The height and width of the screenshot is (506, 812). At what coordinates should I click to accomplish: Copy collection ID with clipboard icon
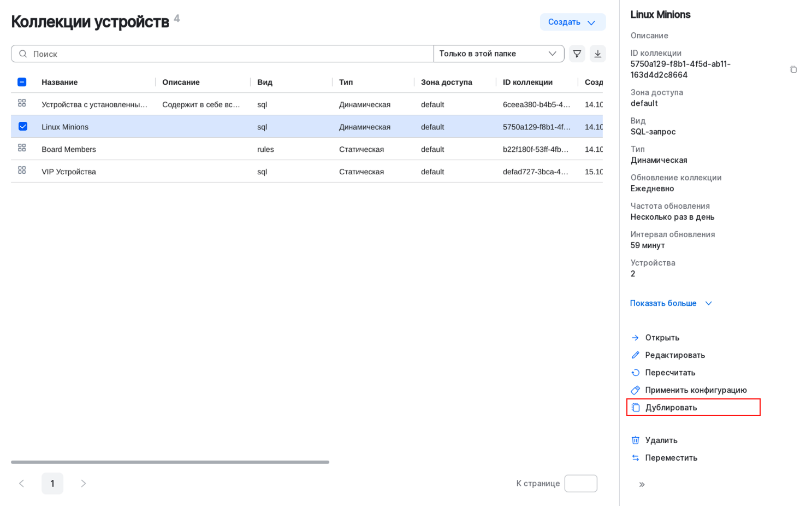[x=793, y=69]
